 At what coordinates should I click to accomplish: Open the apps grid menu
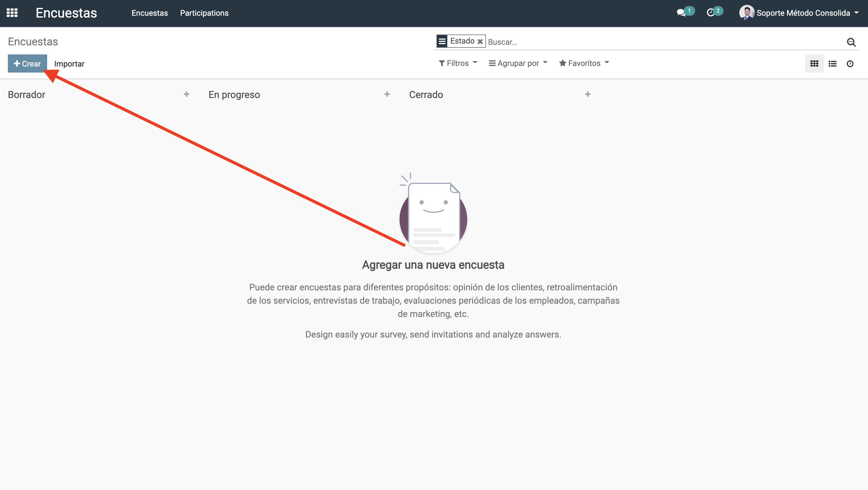pyautogui.click(x=12, y=13)
